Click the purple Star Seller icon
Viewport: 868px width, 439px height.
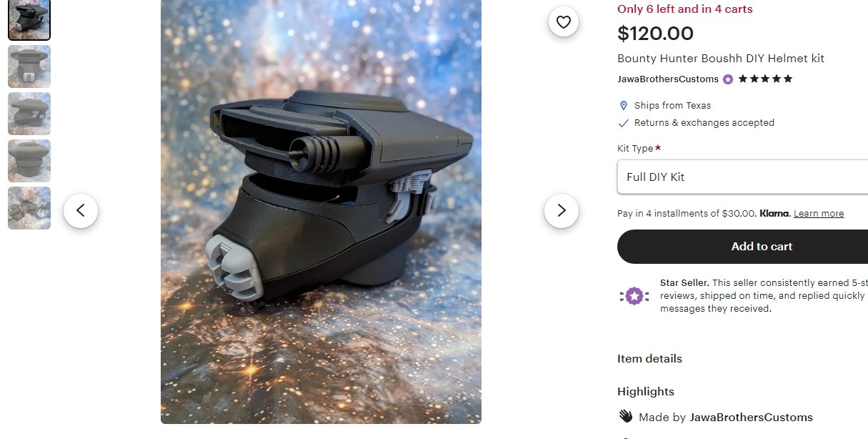click(x=634, y=295)
